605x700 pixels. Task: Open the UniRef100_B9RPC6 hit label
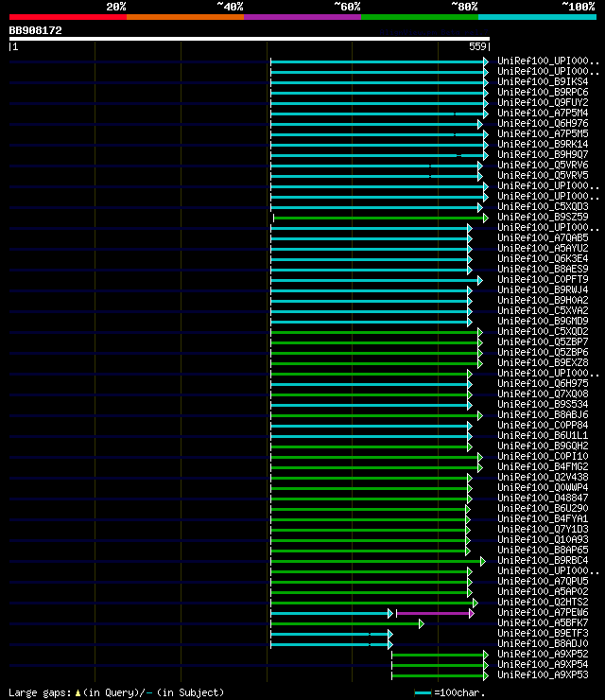pos(543,92)
